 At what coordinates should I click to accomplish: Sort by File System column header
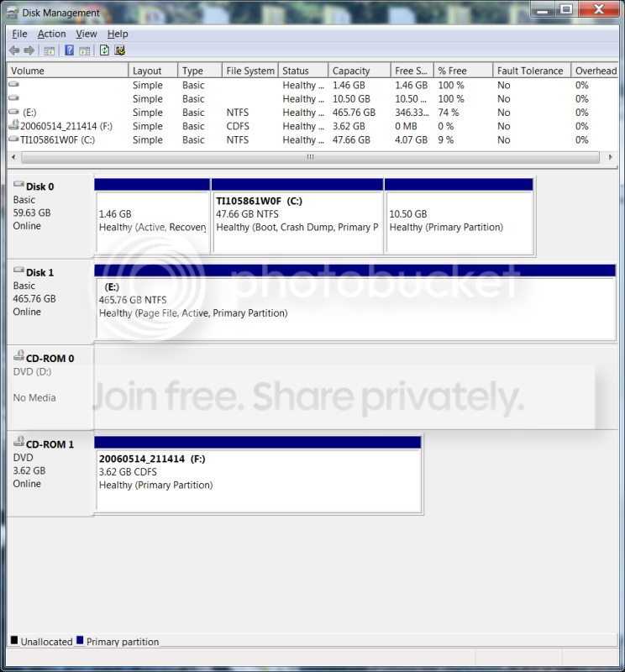click(249, 71)
